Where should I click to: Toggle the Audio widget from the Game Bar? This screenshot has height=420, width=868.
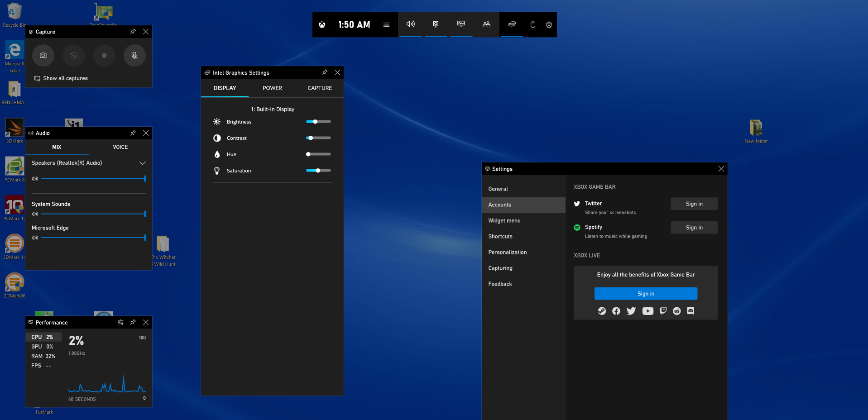tap(411, 24)
